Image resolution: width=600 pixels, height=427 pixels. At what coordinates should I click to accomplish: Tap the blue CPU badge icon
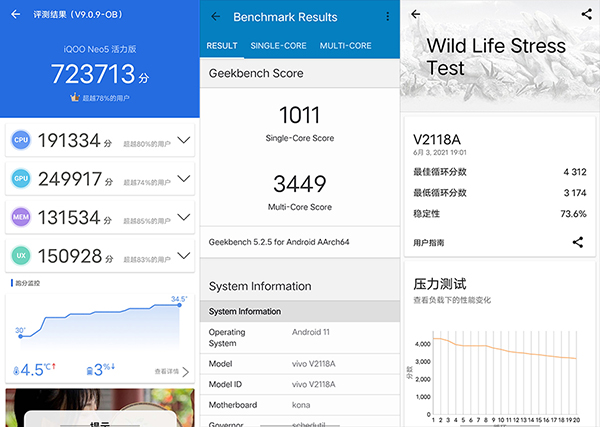(x=19, y=142)
